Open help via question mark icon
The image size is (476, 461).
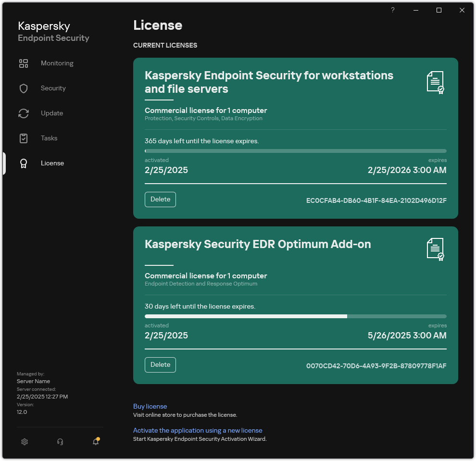point(392,10)
